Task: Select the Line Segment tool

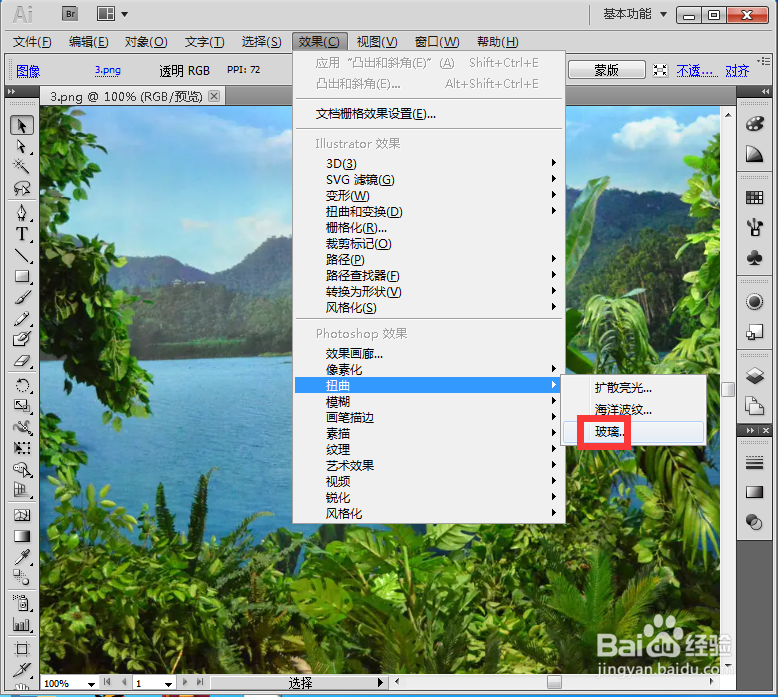Action: click(x=22, y=255)
